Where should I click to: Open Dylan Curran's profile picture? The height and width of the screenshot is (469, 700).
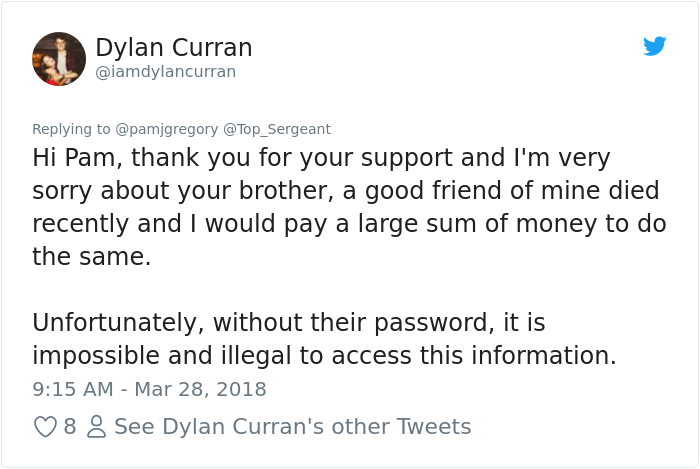[x=59, y=59]
